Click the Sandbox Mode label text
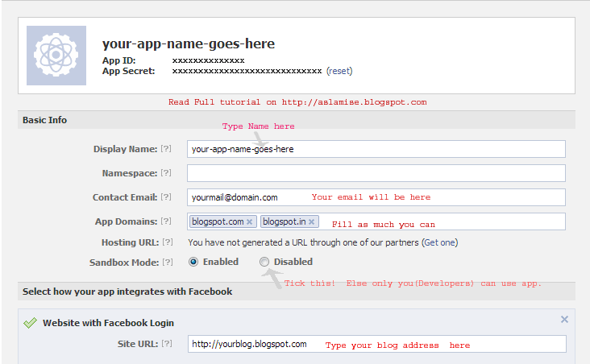590x364 pixels. coord(124,263)
